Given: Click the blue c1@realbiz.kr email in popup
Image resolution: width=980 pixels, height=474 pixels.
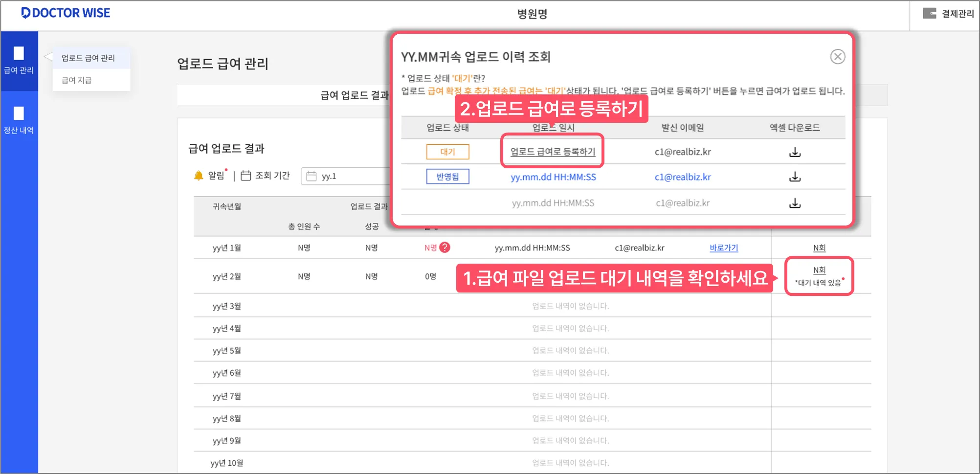Looking at the screenshot, I should (683, 177).
